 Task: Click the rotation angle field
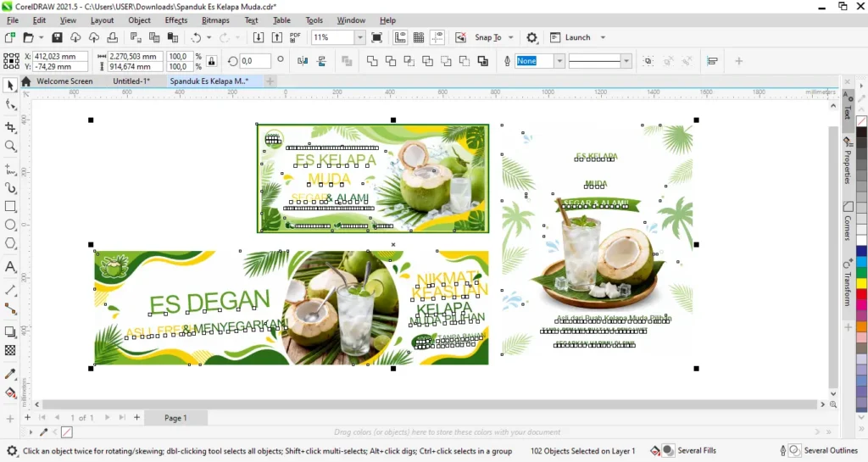pyautogui.click(x=254, y=61)
